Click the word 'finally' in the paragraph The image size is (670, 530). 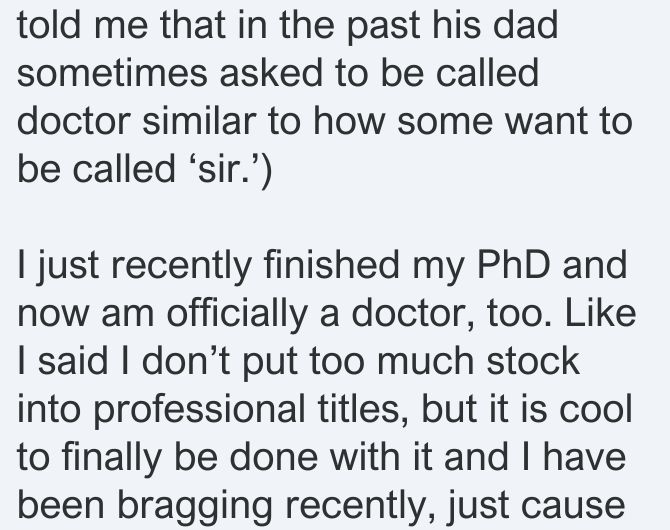[112, 458]
